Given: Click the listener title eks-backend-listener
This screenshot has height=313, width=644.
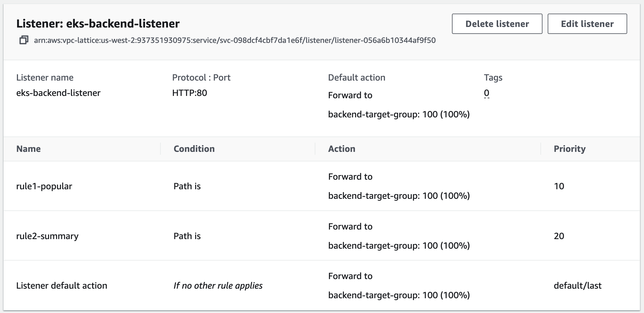Looking at the screenshot, I should pos(98,24).
